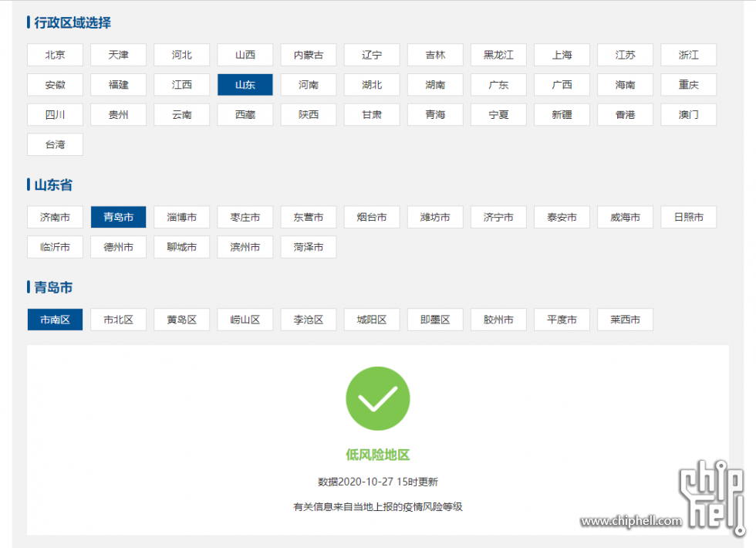Select 滨州市 city
The image size is (756, 548).
coord(245,247)
